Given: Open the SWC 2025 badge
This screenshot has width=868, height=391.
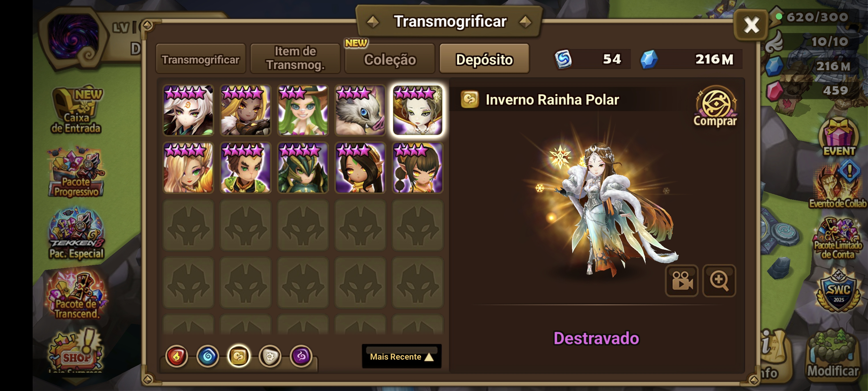Looking at the screenshot, I should pos(839,291).
